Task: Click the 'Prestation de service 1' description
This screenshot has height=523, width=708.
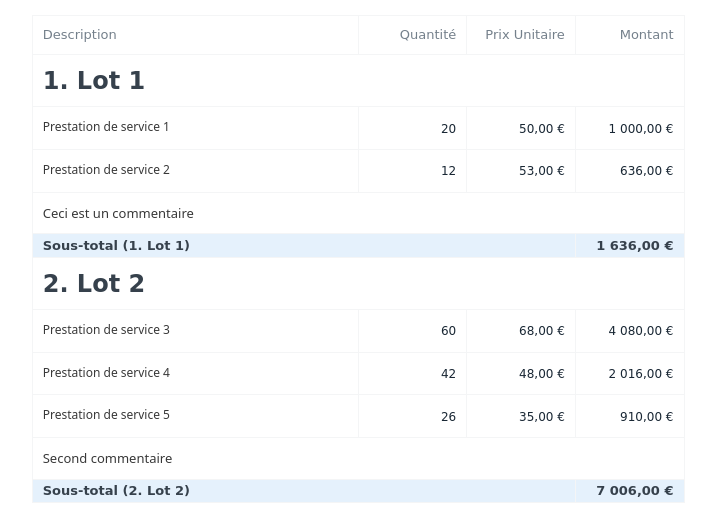Action: tap(106, 127)
